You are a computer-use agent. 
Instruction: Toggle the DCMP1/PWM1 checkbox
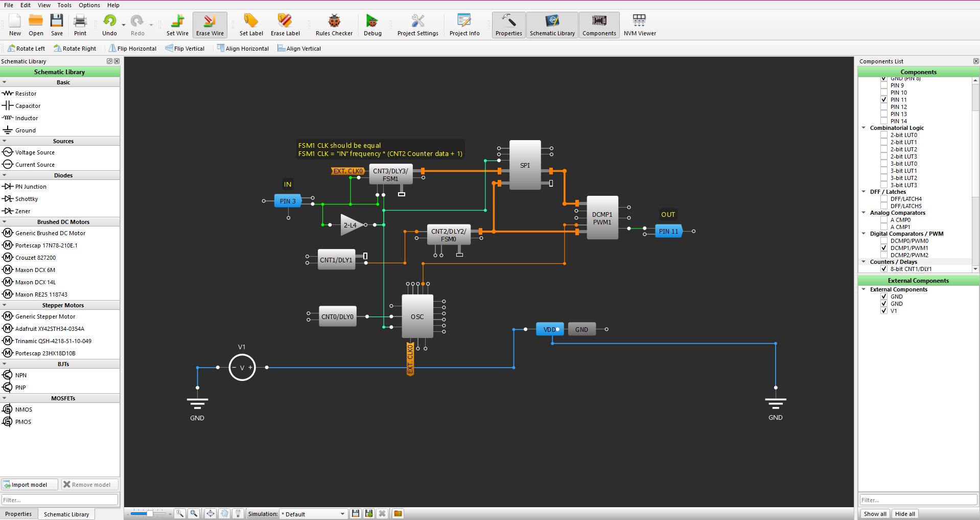coord(884,248)
